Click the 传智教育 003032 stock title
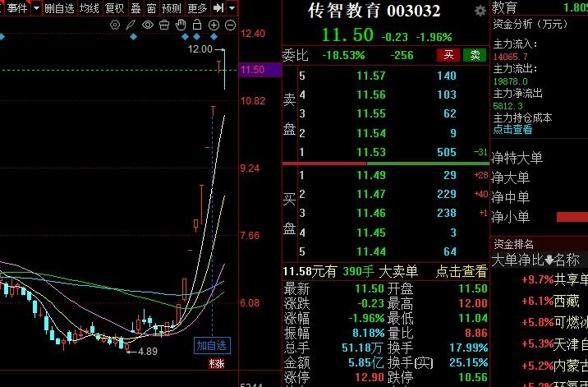 (x=374, y=11)
